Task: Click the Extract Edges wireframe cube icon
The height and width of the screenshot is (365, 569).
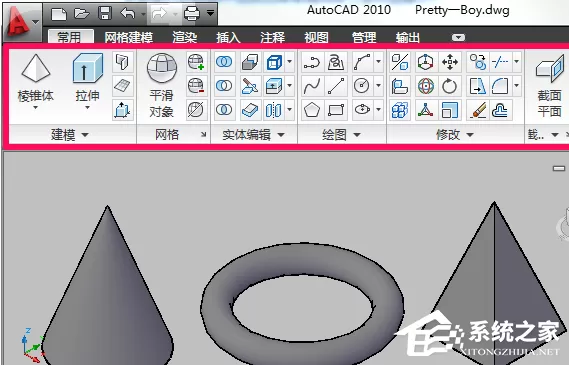Action: [274, 62]
